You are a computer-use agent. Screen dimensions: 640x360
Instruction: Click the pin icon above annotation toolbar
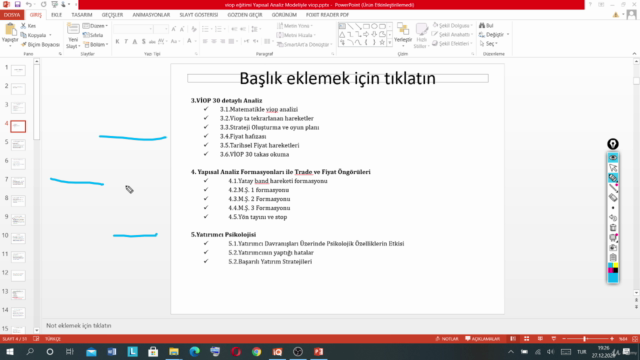pos(613,144)
